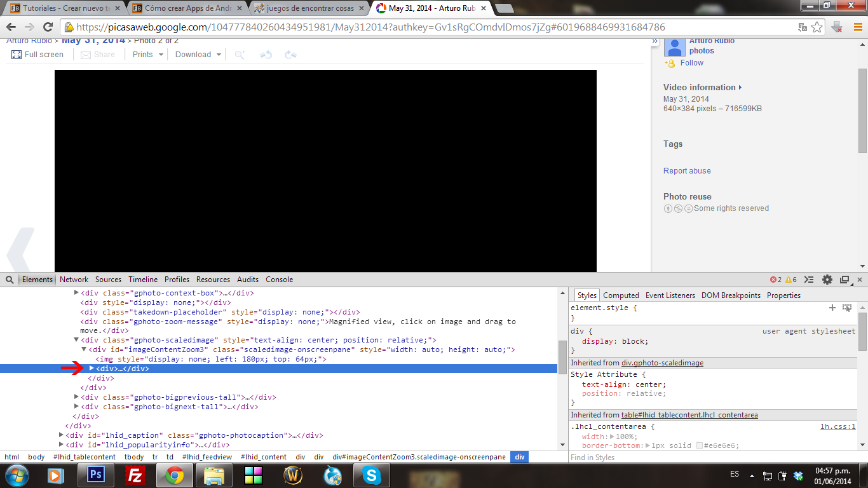
Task: Click the Full screen icon
Action: click(17, 55)
